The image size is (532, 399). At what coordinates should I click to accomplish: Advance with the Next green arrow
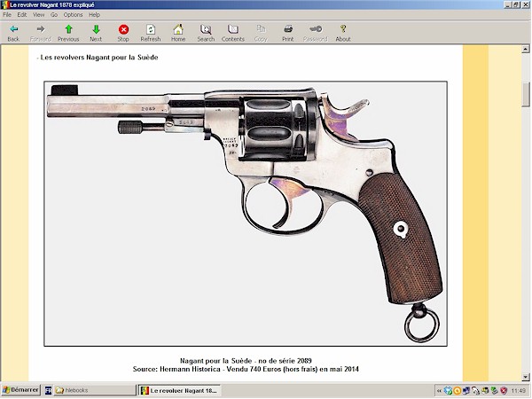pos(96,34)
